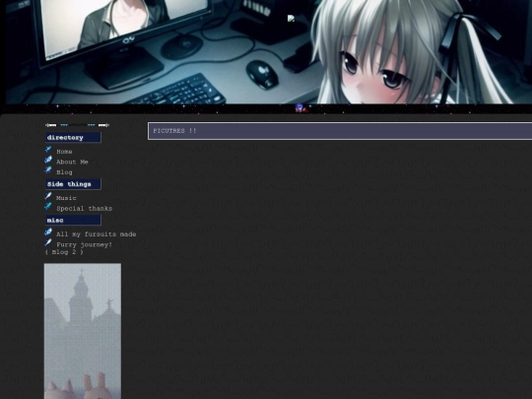Viewport: 532px width, 399px height.
Task: Click the rocket icon beside All my fursuits made
Action: 48,232
